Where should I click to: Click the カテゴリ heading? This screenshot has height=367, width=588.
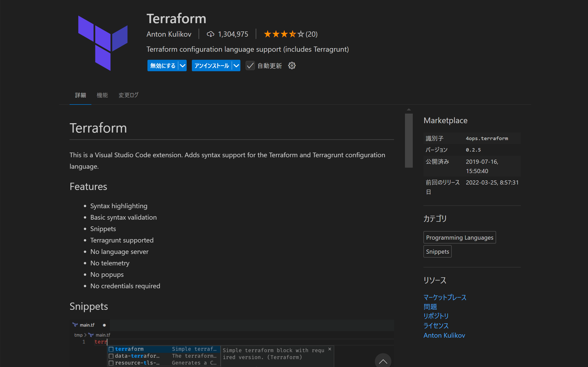435,219
